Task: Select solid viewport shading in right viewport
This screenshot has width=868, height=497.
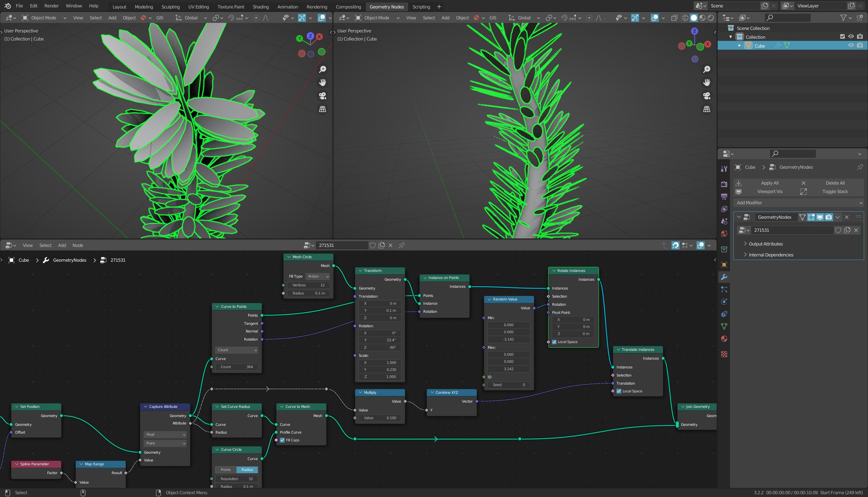Action: pos(694,18)
